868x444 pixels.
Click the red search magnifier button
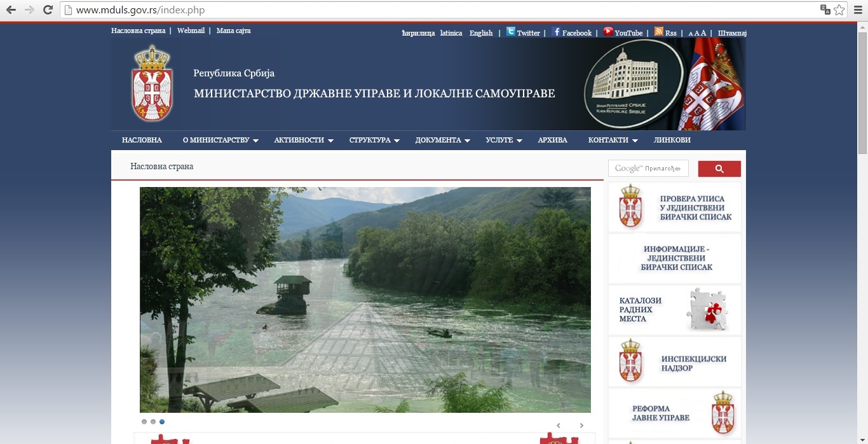719,169
